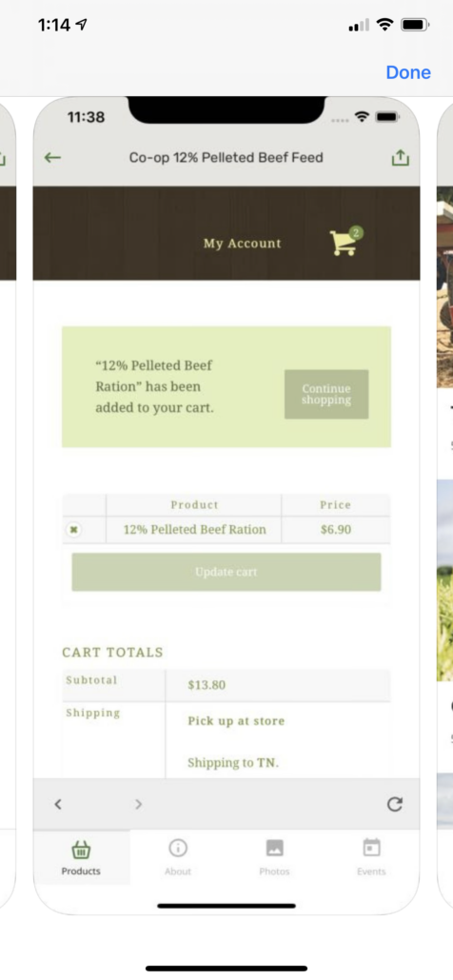This screenshot has height=980, width=453.
Task: Tap Done in the top right
Action: tap(408, 72)
